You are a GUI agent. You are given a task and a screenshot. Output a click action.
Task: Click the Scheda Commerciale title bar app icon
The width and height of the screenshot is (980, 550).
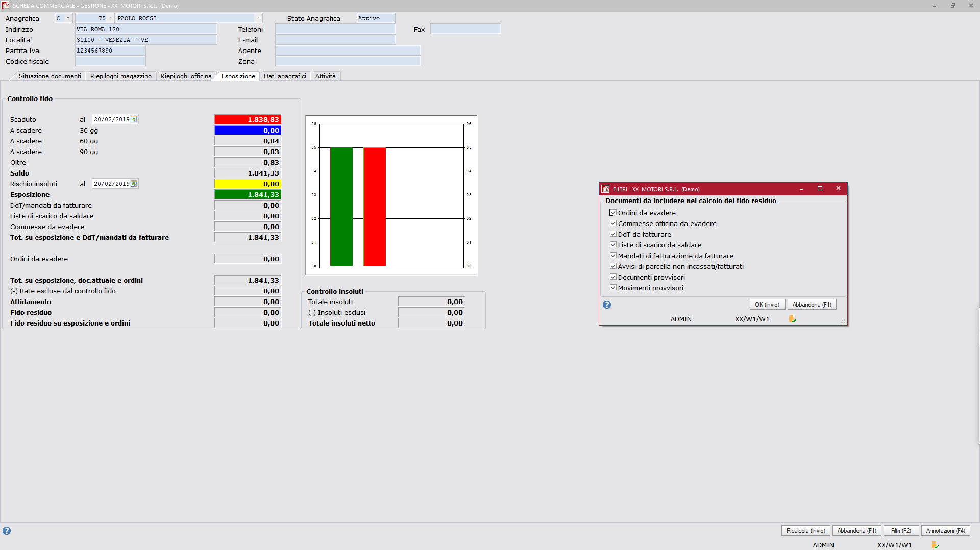[x=5, y=5]
